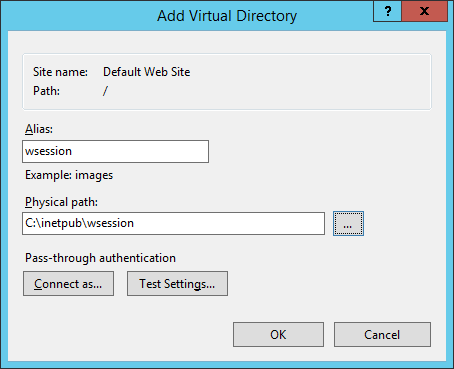454x369 pixels.
Task: Run Test Settings... for the path
Action: [177, 283]
